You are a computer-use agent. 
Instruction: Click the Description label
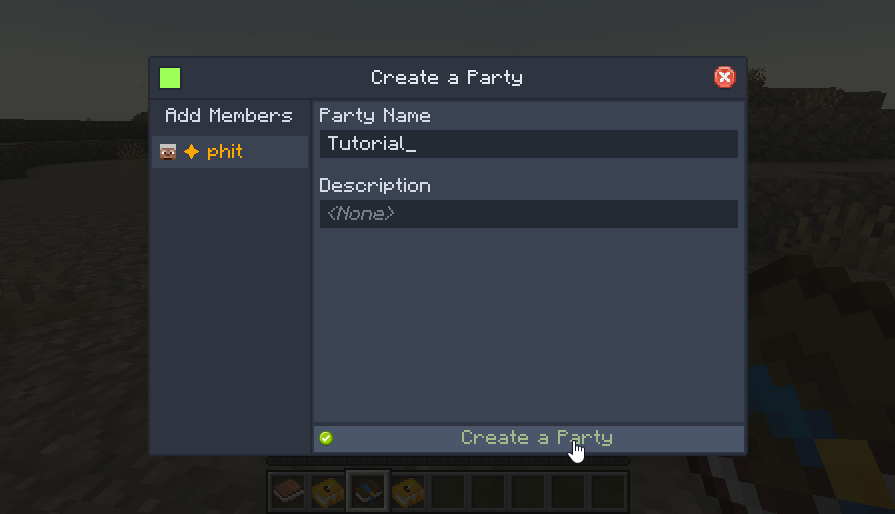375,185
